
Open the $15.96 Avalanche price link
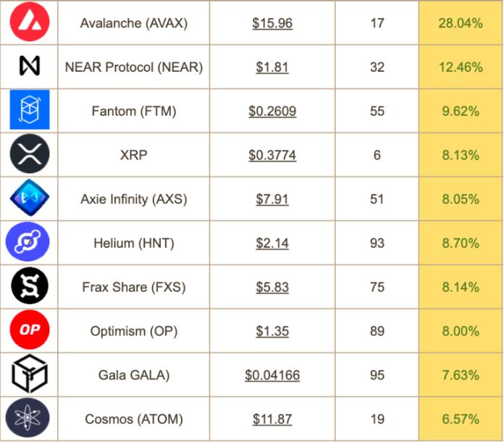pos(272,23)
